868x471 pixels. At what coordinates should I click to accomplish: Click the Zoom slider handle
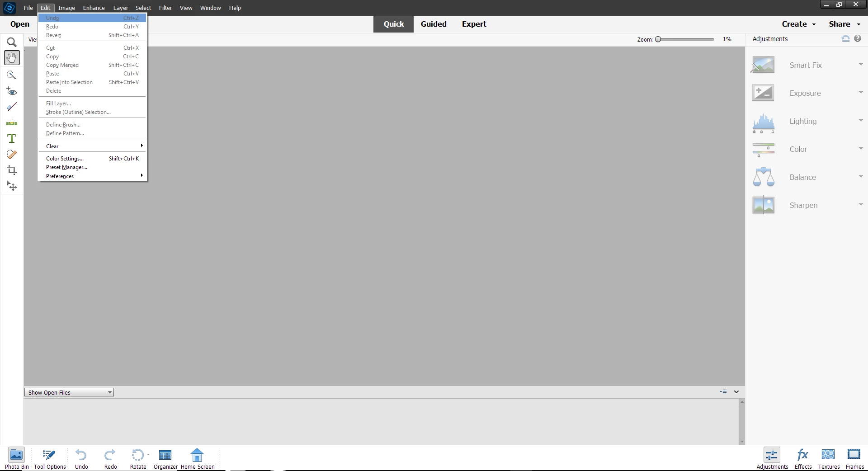point(658,39)
